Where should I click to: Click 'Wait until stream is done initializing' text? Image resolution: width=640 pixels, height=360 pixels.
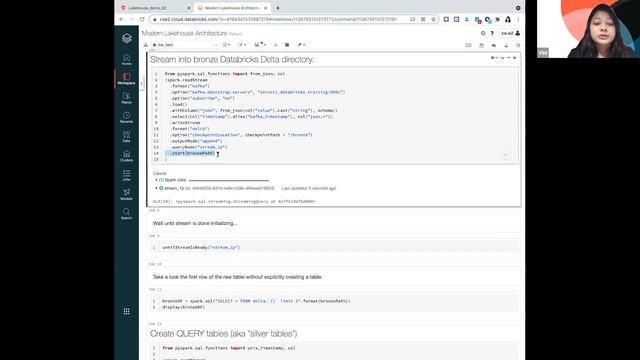point(195,223)
